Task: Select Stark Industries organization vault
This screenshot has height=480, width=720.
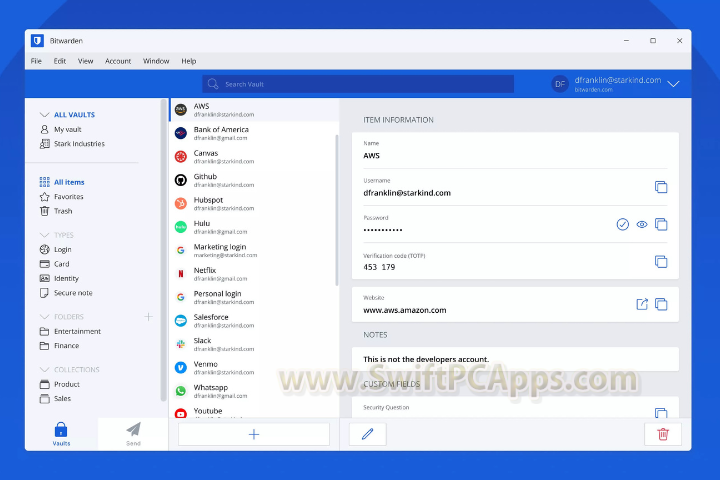Action: point(79,144)
